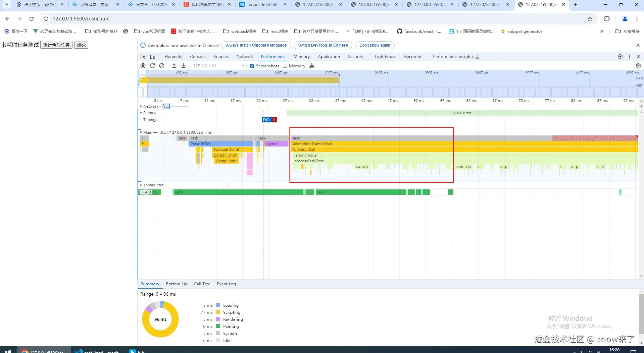Viewport: 644px width, 353px height.
Task: Open the Bottom-Up tab
Action: coord(177,284)
